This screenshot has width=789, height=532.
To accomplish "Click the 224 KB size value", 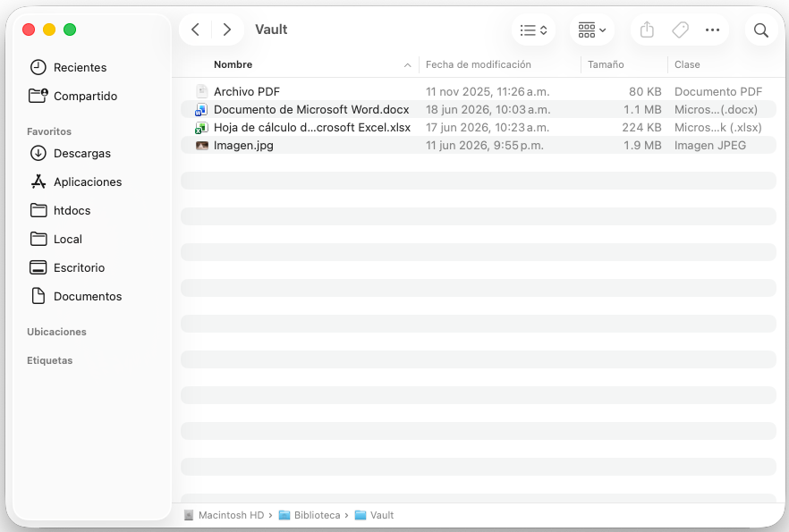I will tap(641, 128).
